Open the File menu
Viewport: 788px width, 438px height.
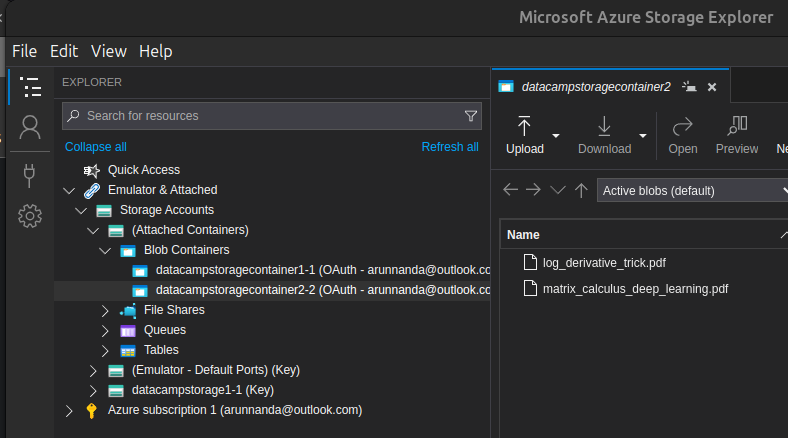25,51
